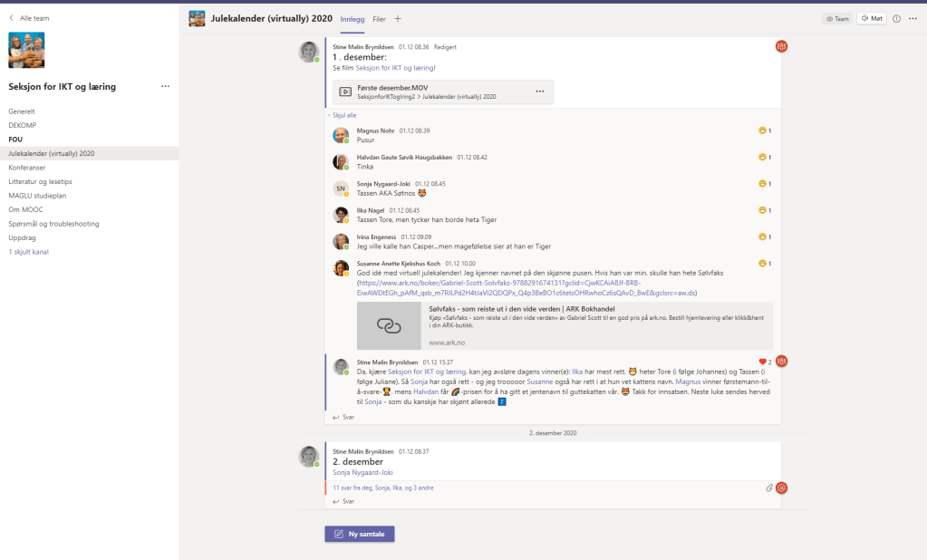Open the Litteratur og lesetips channel

[40, 181]
